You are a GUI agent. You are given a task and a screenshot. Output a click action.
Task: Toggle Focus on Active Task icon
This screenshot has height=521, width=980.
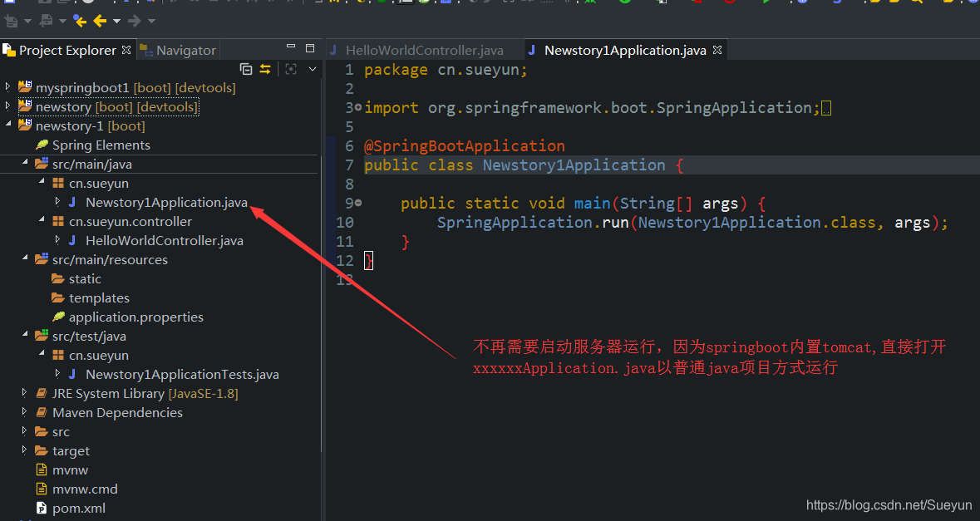[x=291, y=69]
